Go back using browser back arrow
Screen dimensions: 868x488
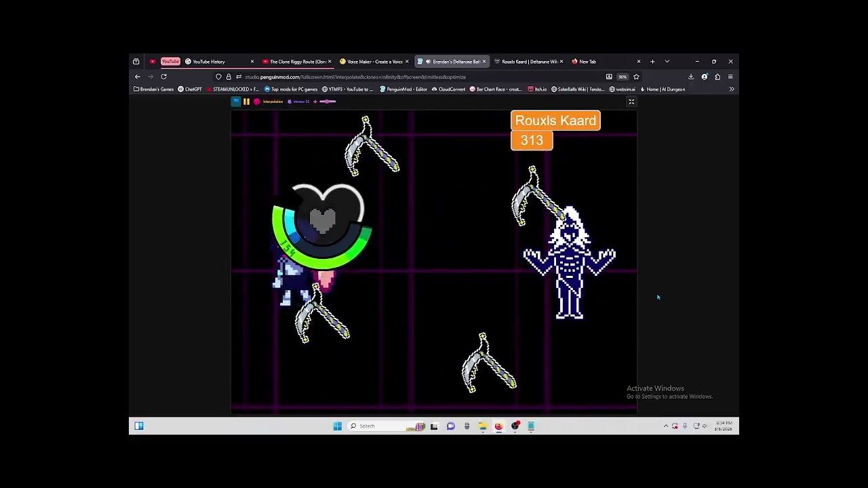coord(138,77)
